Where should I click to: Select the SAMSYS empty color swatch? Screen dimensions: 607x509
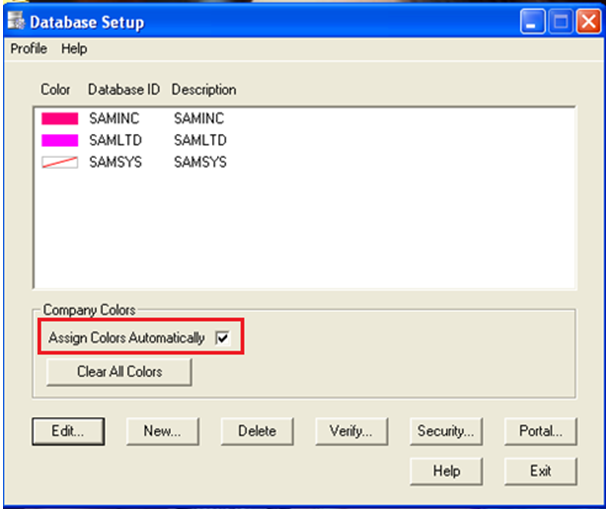pyautogui.click(x=60, y=162)
